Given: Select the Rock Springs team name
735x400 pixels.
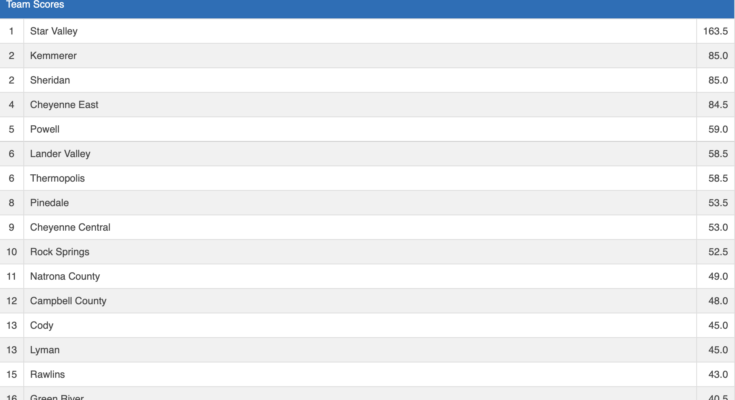Looking at the screenshot, I should pyautogui.click(x=60, y=252).
